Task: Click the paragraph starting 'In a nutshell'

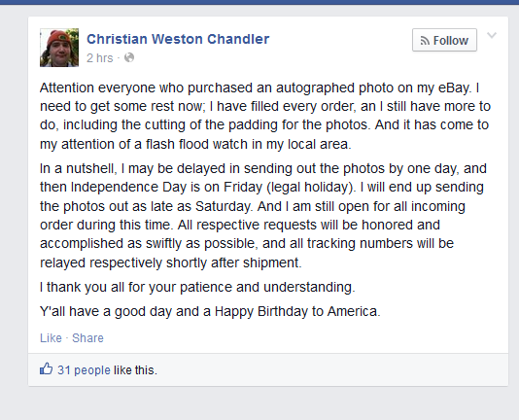Action: [263, 215]
